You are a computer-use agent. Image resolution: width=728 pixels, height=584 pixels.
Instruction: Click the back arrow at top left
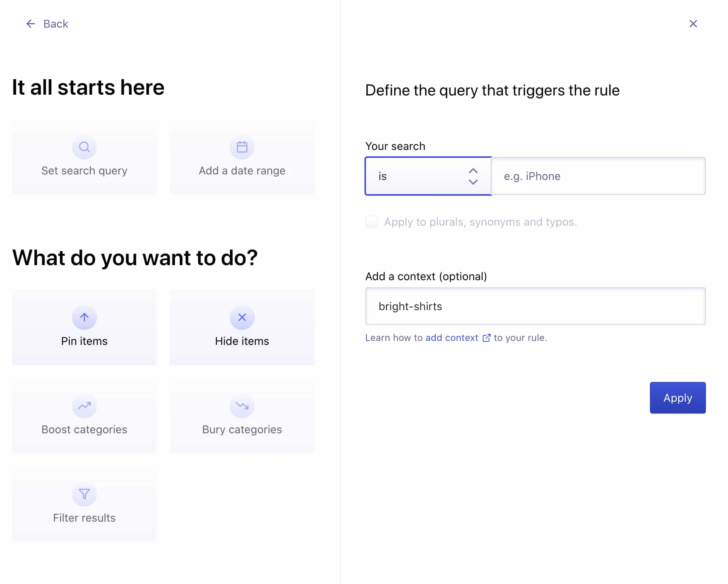pos(30,24)
